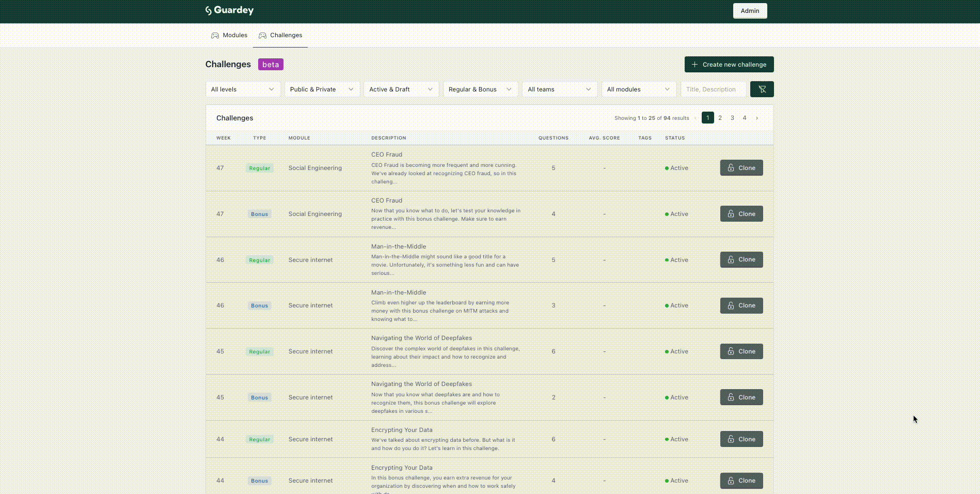Open the All levels dropdown
The image size is (980, 494).
point(243,89)
